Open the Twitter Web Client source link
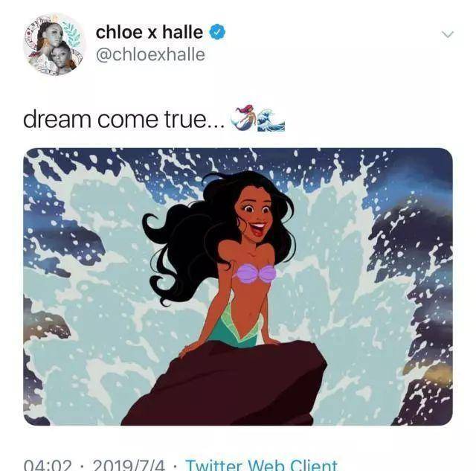 coord(261,464)
